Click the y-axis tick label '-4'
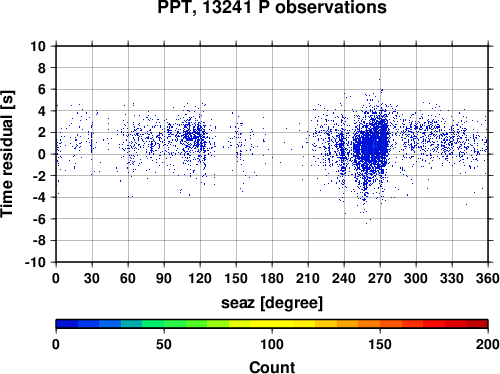This screenshot has width=500, height=374. (40, 198)
